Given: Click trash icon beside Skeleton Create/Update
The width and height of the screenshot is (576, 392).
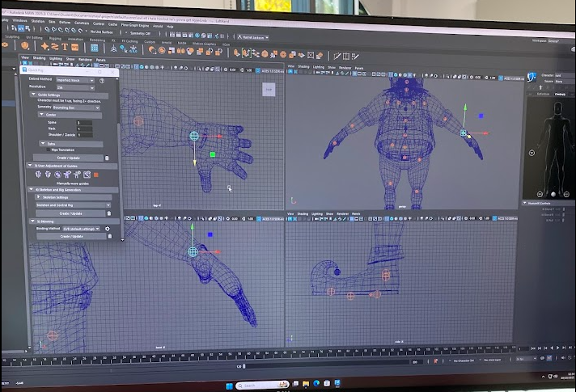Looking at the screenshot, I should pyautogui.click(x=108, y=213).
